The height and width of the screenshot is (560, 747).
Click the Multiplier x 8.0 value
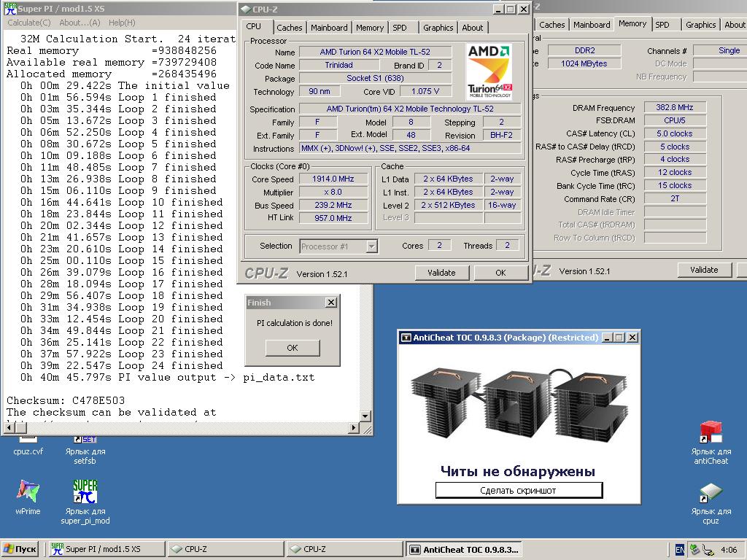333,192
